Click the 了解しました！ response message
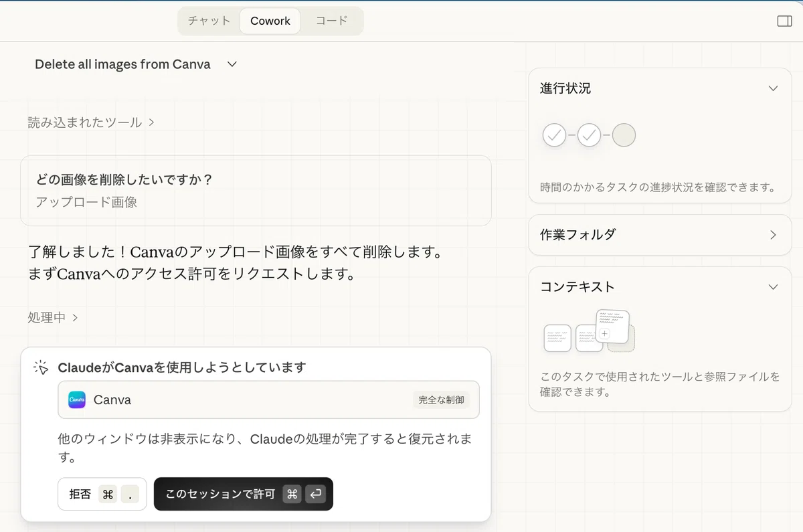The image size is (803, 532). (x=235, y=263)
